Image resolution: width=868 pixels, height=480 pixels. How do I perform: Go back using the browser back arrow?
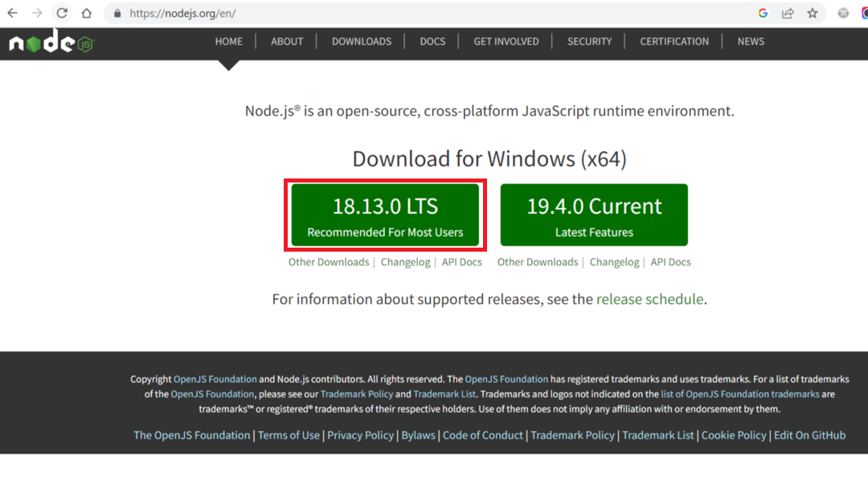tap(12, 14)
